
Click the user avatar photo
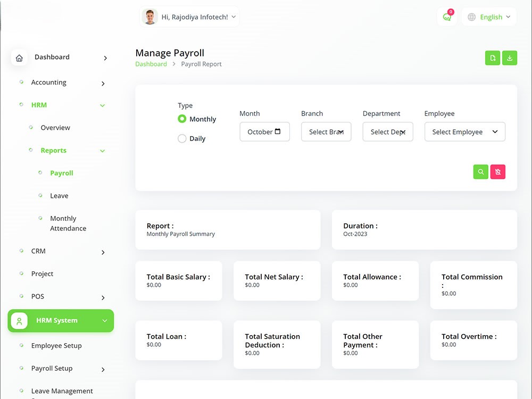(149, 16)
